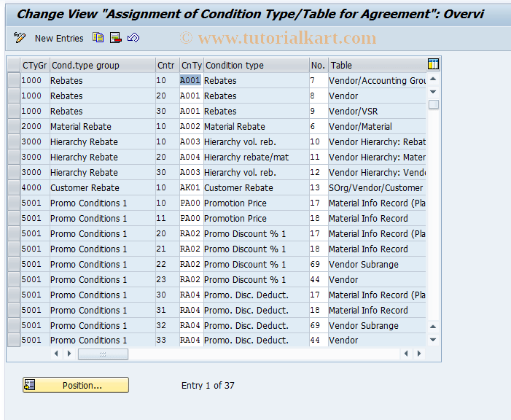Viewport: 511px width, 420px height.
Task: Click the Entry 1 of 37 status text
Action: click(208, 386)
